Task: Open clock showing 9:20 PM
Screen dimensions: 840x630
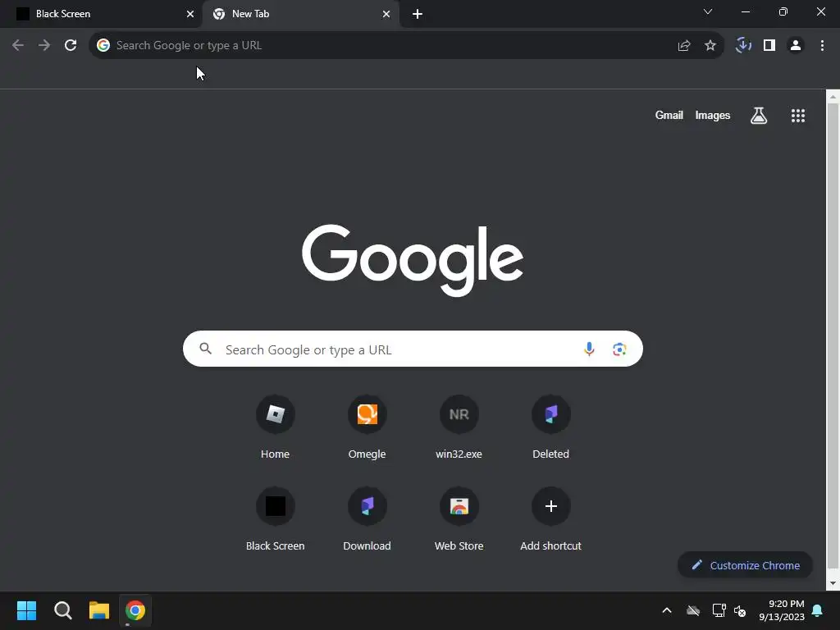Action: 782,610
